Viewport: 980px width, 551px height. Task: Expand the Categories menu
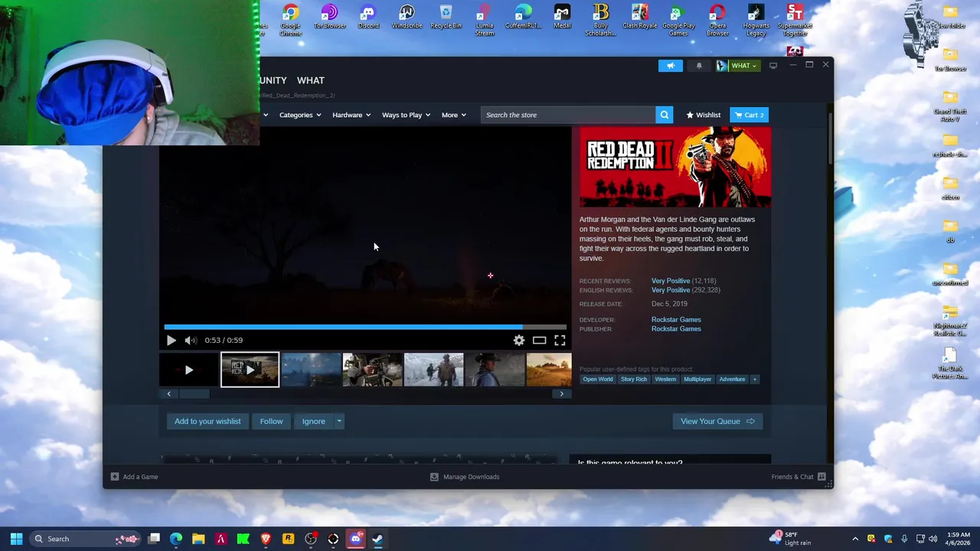click(x=299, y=115)
